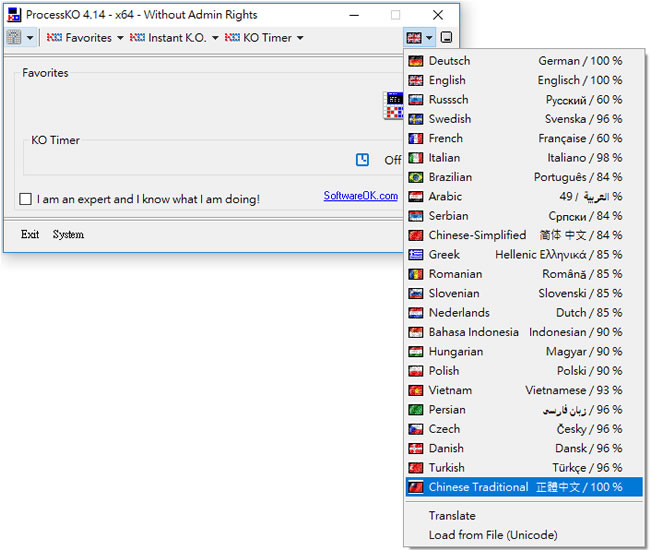
Task: Click the ProcessKO logo icon in Favorites
Action: coord(393,106)
